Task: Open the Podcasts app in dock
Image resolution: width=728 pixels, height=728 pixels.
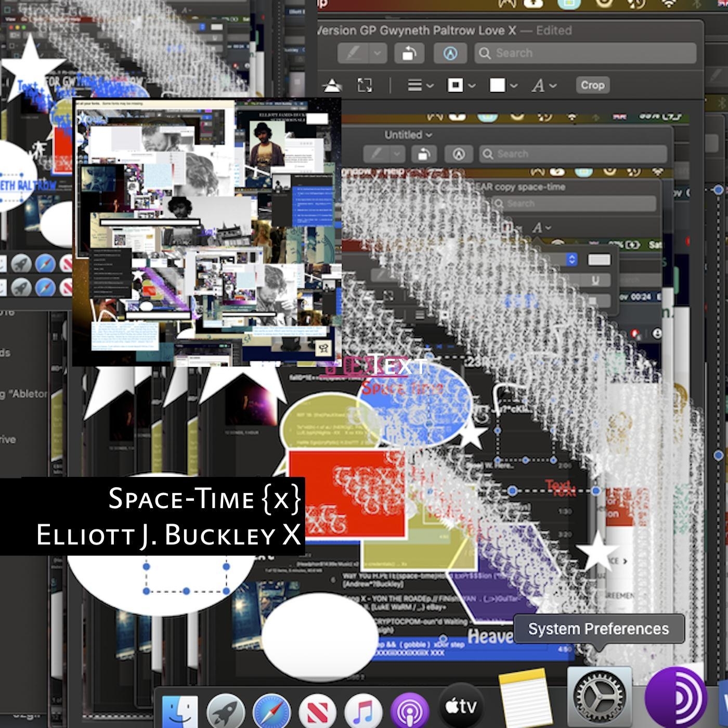Action: (410, 710)
